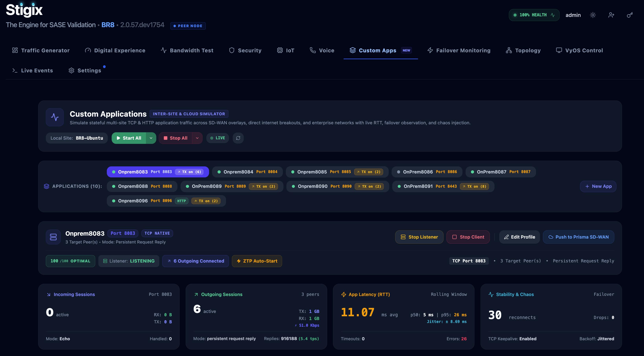Open the Custom Apps tab
The image size is (644, 356).
381,50
